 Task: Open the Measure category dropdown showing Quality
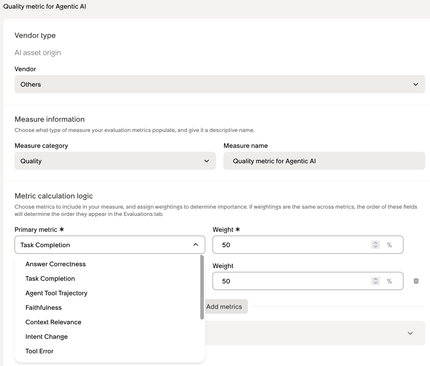(x=115, y=161)
